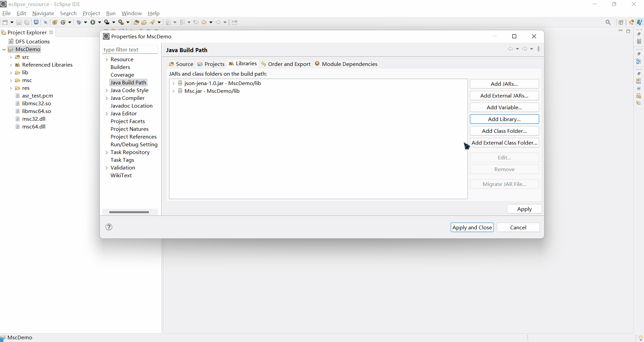
Task: Click the Open Task folder icon
Action: coord(144,22)
